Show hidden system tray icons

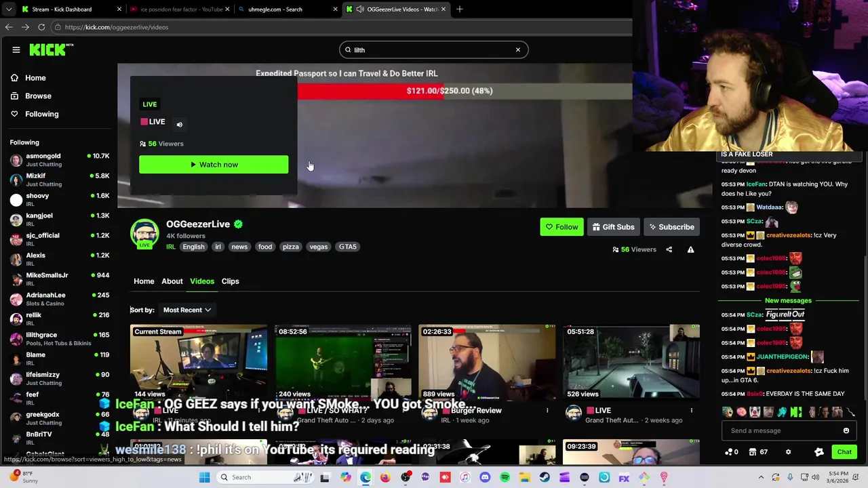coord(761,477)
